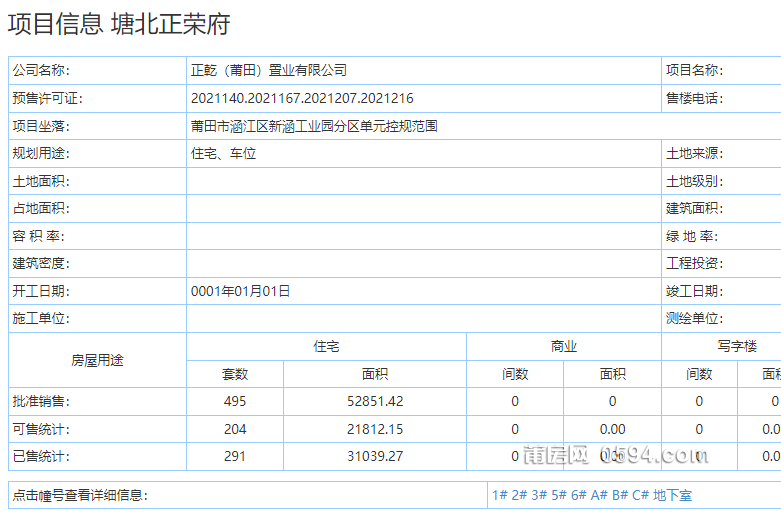Click the 土地级别 label
This screenshot has width=781, height=522.
[x=694, y=181]
